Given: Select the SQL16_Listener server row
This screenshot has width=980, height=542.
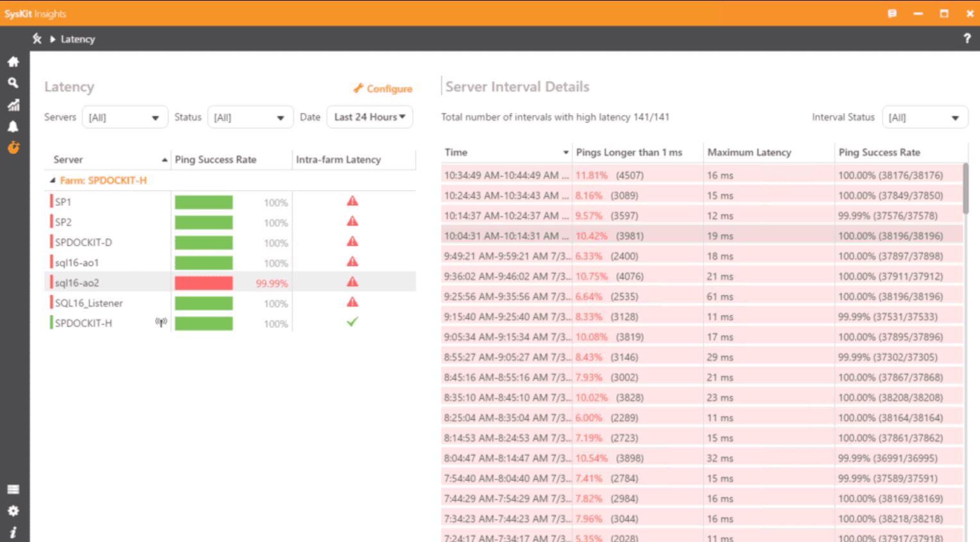Looking at the screenshot, I should click(230, 303).
